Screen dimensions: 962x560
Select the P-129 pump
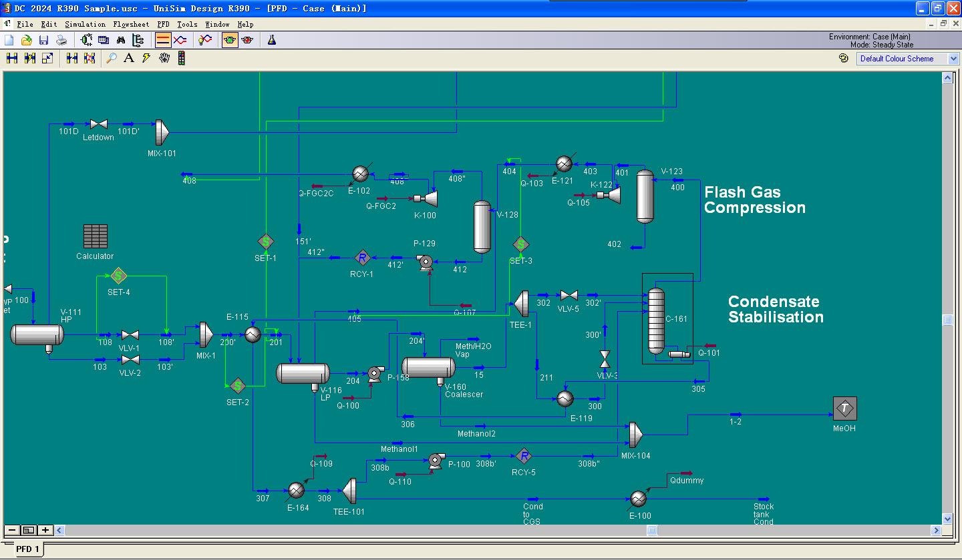click(x=425, y=262)
